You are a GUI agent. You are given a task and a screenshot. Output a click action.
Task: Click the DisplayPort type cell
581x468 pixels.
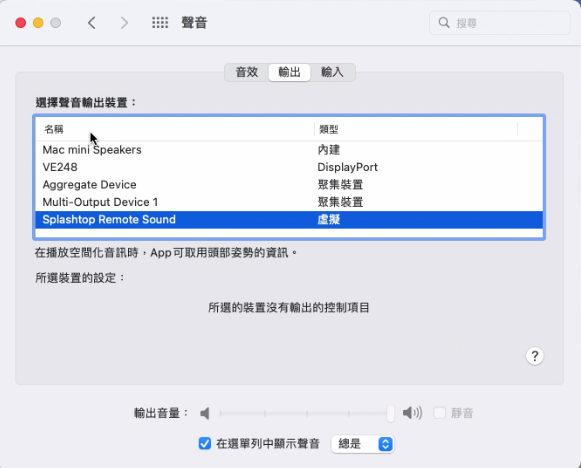(348, 167)
